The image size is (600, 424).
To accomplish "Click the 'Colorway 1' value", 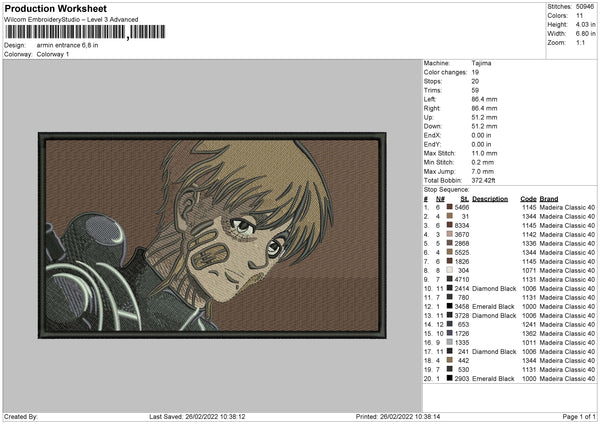I will (x=53, y=54).
